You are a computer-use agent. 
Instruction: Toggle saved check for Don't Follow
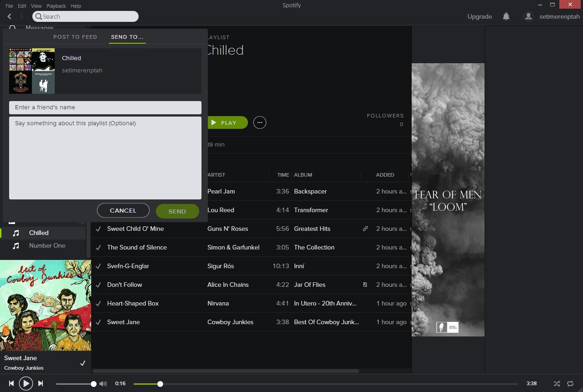pyautogui.click(x=98, y=285)
